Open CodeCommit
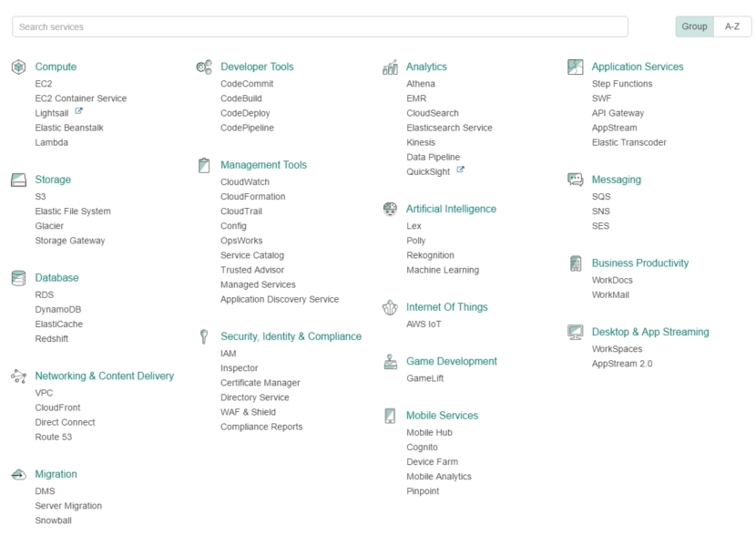This screenshot has height=546, width=756. coord(247,84)
